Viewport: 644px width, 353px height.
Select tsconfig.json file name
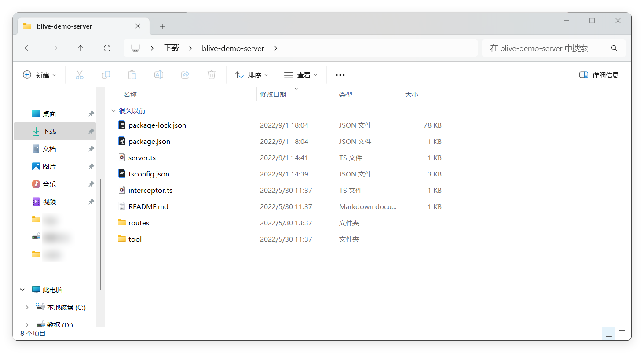click(x=149, y=174)
